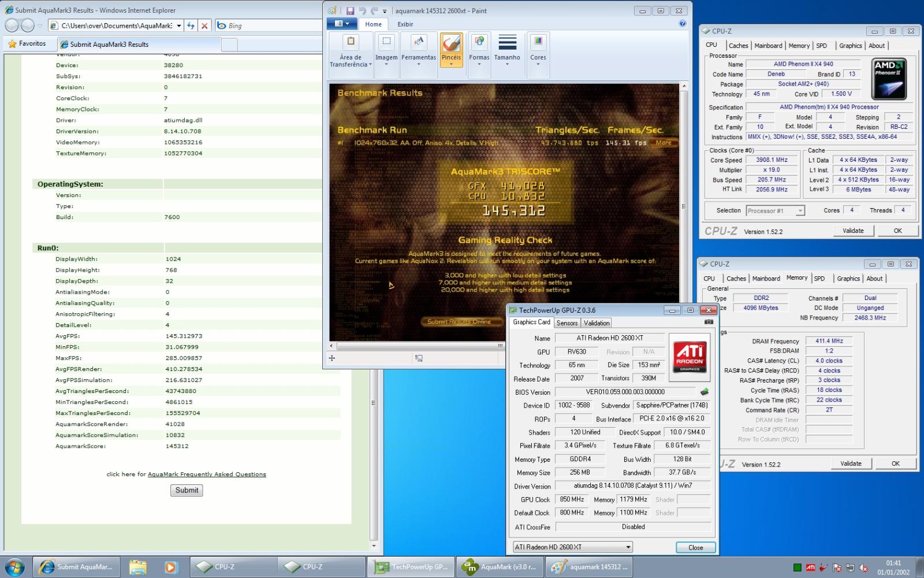Click Validate in the top CPU-Z window
This screenshot has height=578, width=924.
853,231
